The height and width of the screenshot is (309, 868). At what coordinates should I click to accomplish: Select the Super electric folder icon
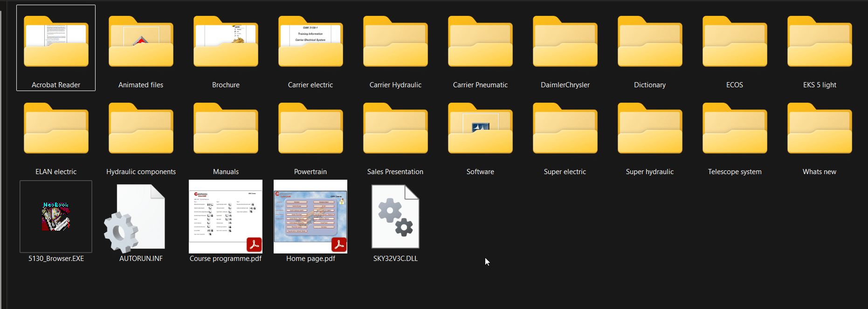point(565,128)
